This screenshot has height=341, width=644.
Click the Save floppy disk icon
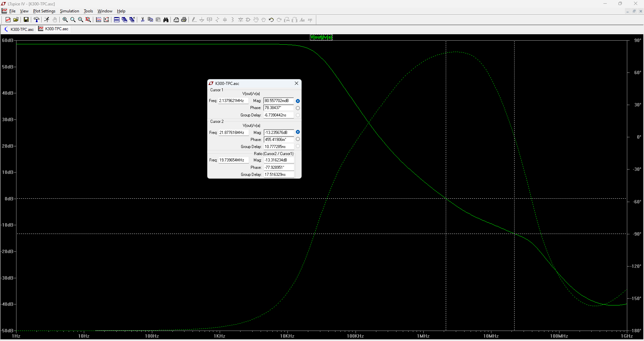click(26, 20)
